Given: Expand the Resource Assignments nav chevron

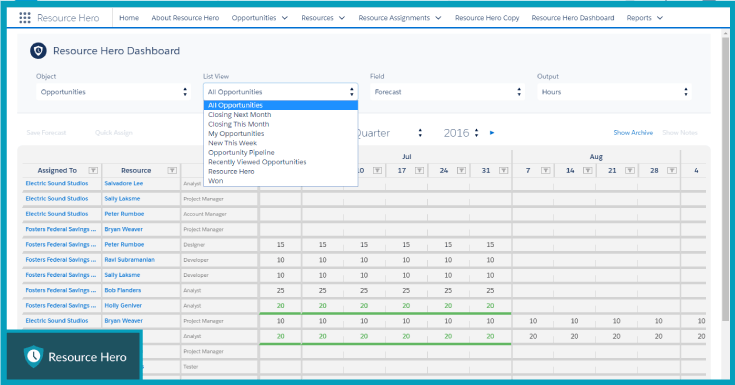Looking at the screenshot, I should click(438, 18).
